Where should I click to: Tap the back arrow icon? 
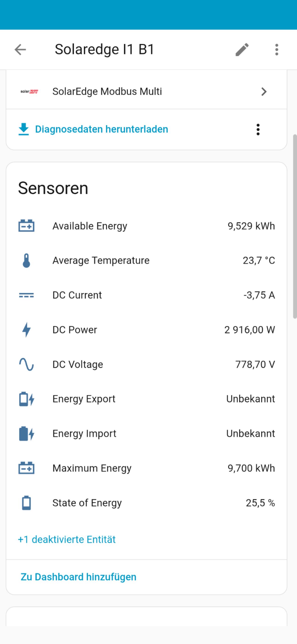pos(20,49)
